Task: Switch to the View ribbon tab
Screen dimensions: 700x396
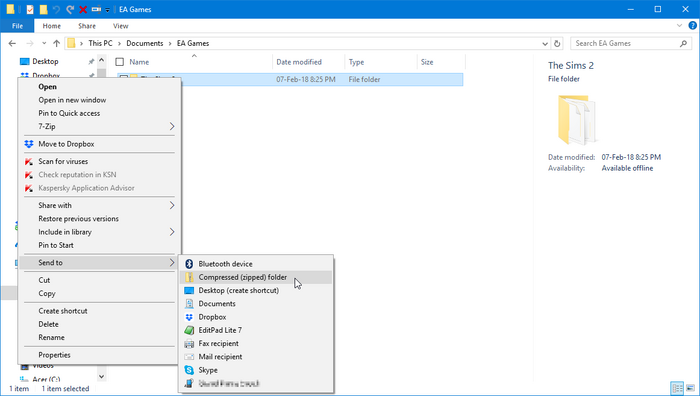Action: 121,26
